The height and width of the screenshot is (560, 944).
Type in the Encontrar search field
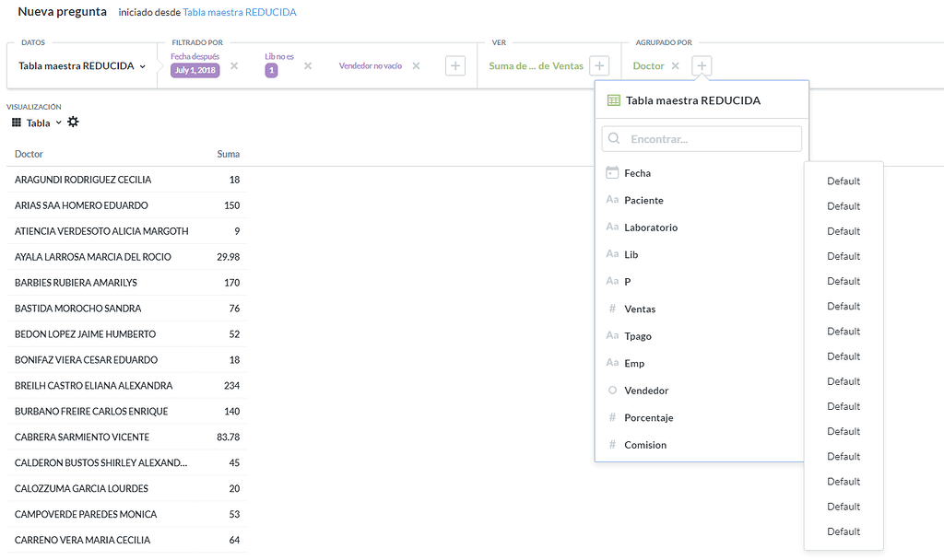(710, 139)
